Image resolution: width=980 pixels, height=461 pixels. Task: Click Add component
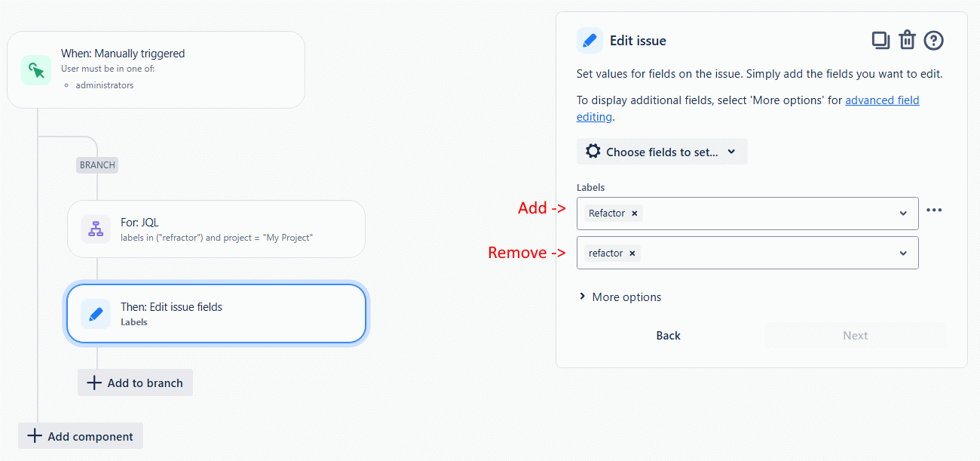tap(80, 435)
